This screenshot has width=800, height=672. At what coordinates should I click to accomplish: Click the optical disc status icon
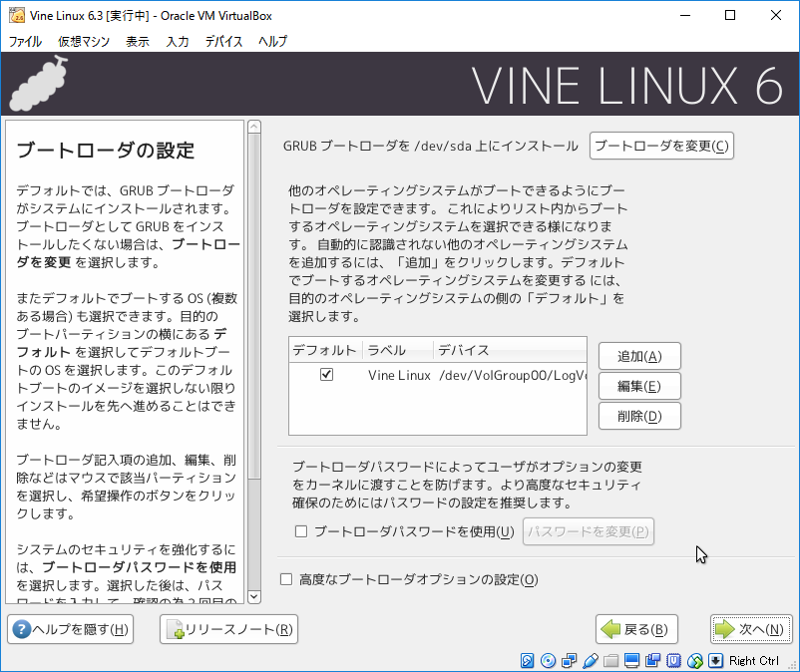(x=547, y=661)
